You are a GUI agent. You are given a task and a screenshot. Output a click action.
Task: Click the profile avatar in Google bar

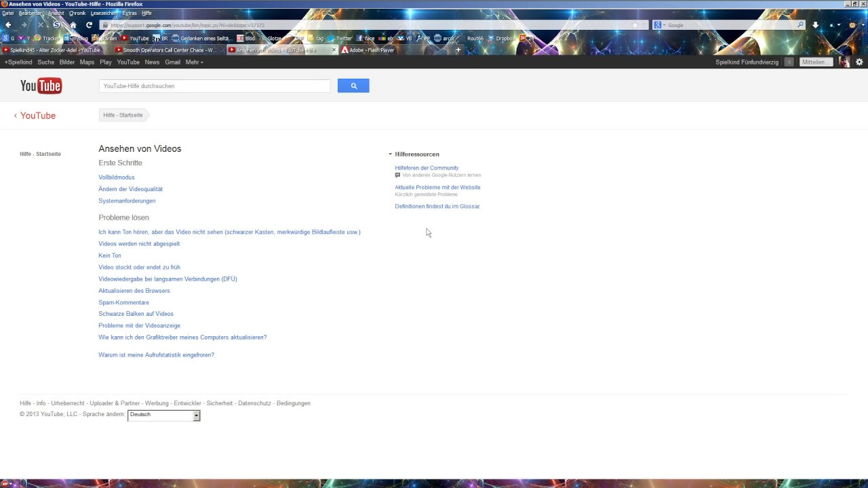coord(844,62)
